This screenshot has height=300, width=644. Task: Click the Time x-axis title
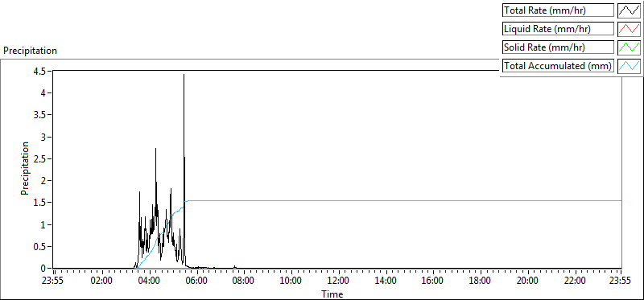[332, 294]
